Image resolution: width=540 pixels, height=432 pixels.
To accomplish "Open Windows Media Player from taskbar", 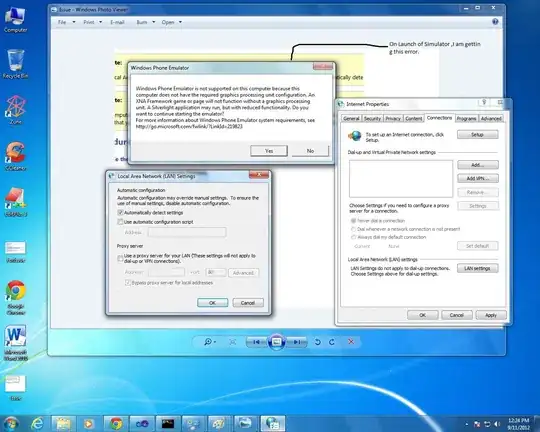I will 89,423.
